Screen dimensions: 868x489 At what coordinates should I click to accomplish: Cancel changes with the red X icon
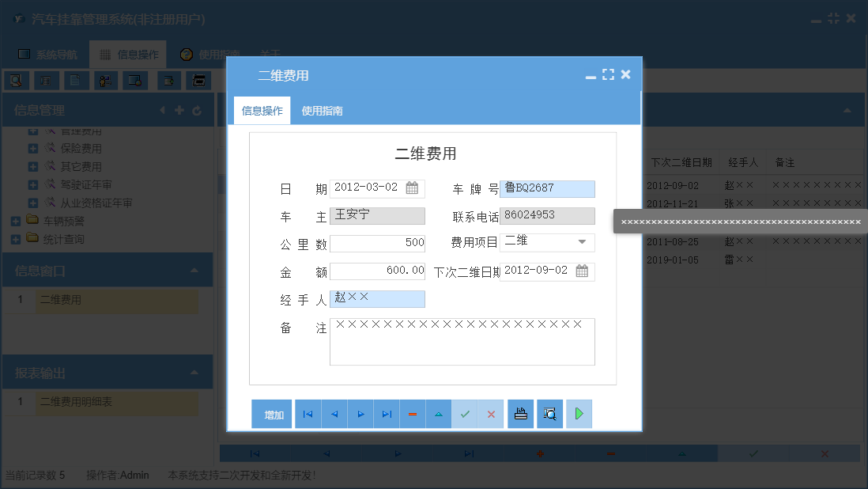(491, 414)
